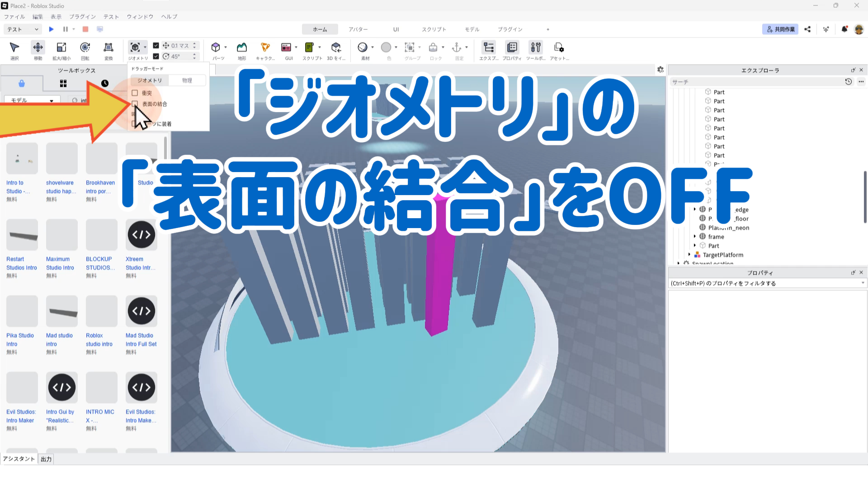Click the Character (キャラクター) icon
The width and height of the screenshot is (868, 477).
point(265,47)
